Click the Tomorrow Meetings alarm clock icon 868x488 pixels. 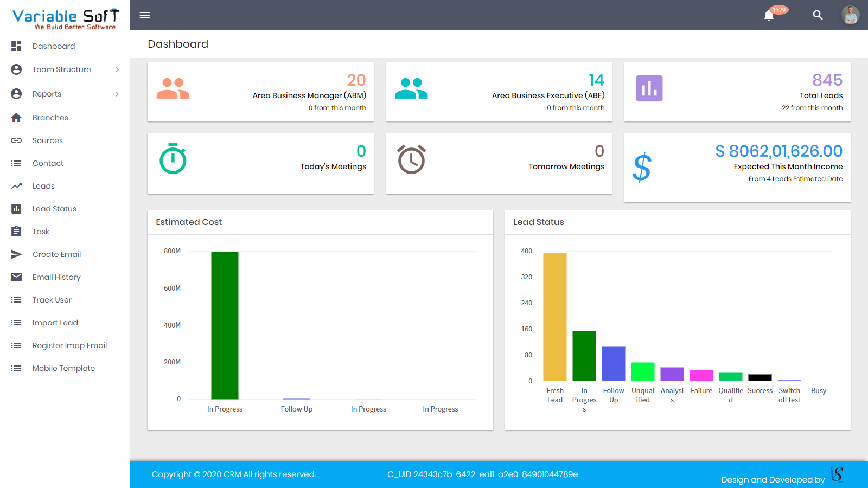tap(411, 159)
